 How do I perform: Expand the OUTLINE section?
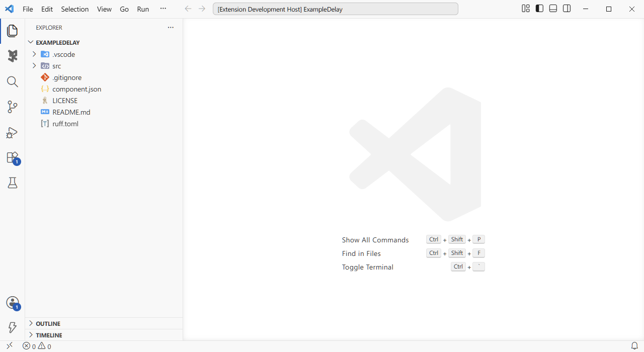point(104,323)
